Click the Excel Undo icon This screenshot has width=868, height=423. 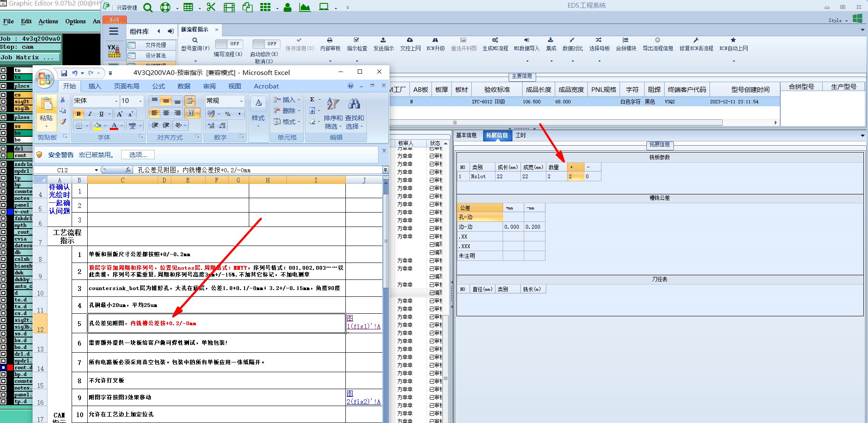click(75, 73)
